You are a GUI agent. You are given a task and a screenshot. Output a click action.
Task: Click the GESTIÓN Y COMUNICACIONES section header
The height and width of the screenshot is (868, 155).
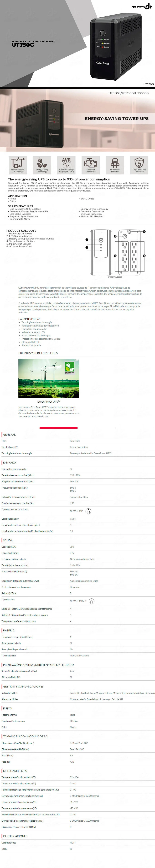(23, 686)
